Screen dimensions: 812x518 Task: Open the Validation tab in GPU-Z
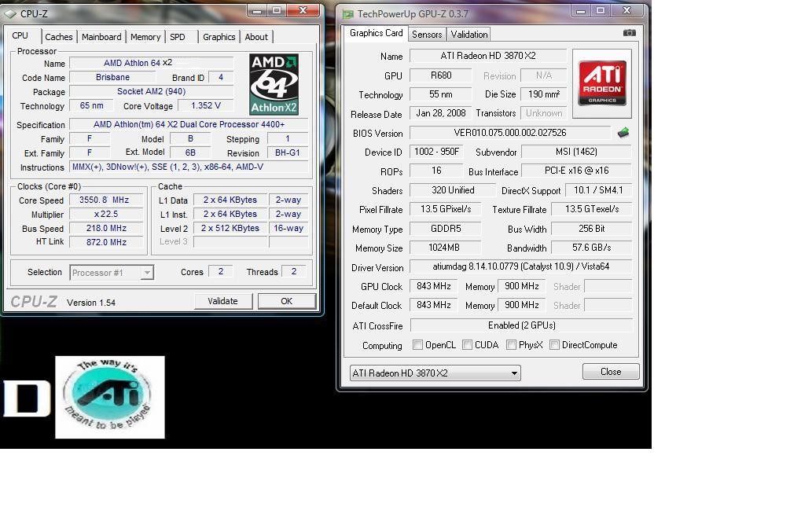pos(469,34)
